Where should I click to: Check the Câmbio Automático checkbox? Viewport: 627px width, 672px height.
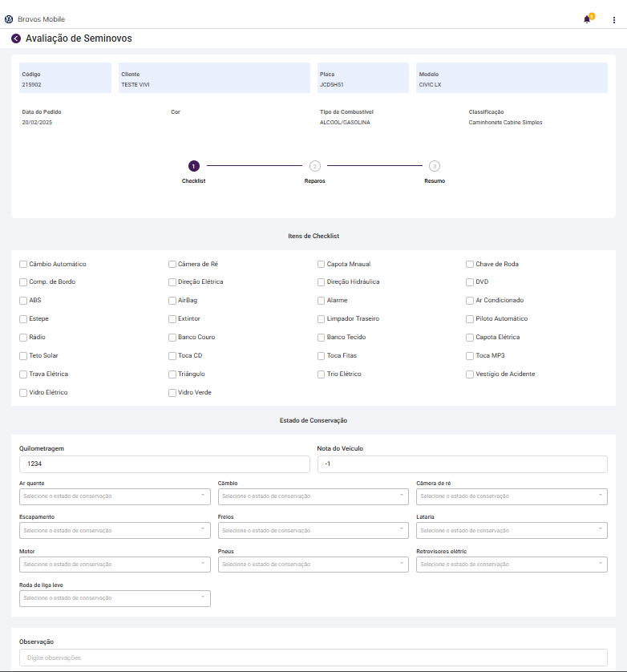(x=23, y=264)
